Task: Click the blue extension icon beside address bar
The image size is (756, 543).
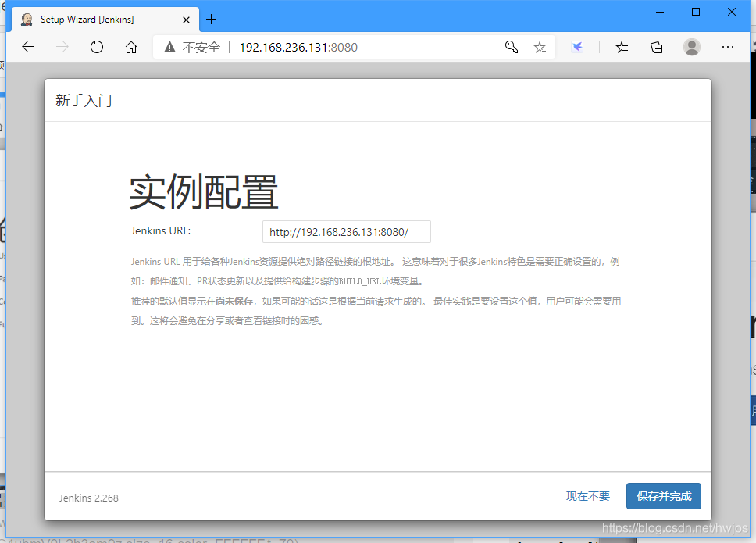Action: [578, 47]
